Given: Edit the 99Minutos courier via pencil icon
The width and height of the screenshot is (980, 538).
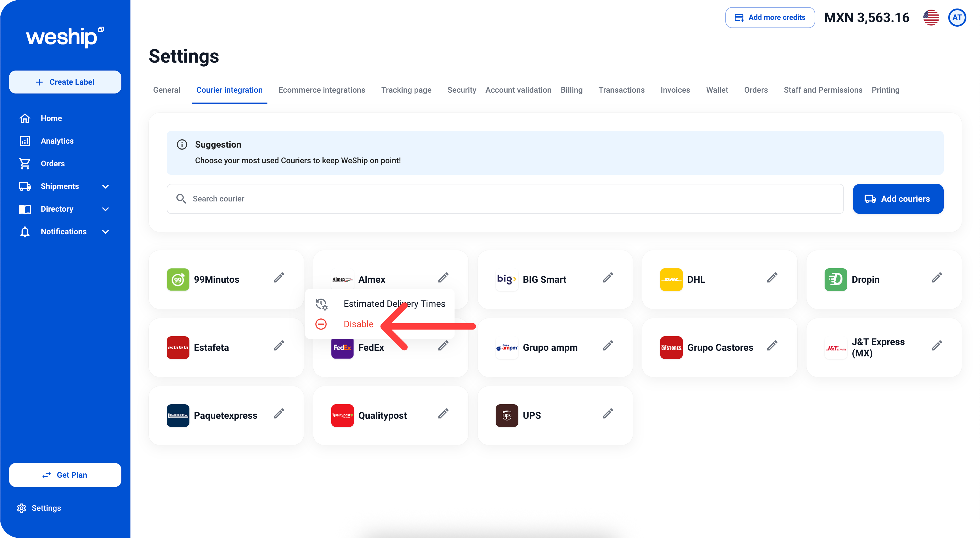Looking at the screenshot, I should click(279, 278).
